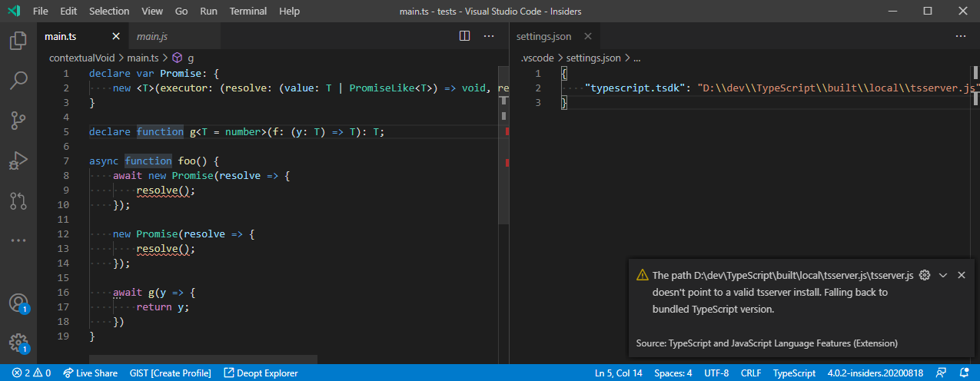Open the Search view
Viewport: 980px width, 381px height.
[18, 80]
